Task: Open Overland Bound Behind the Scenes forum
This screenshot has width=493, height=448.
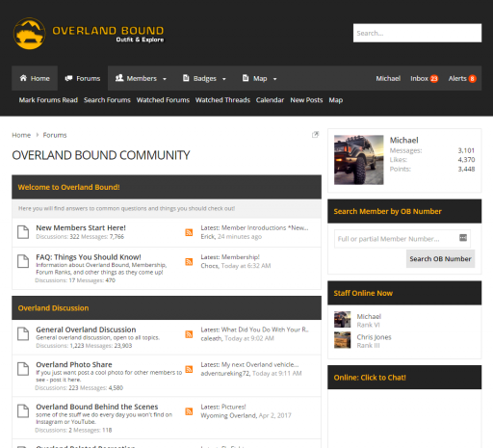Action: pos(97,407)
